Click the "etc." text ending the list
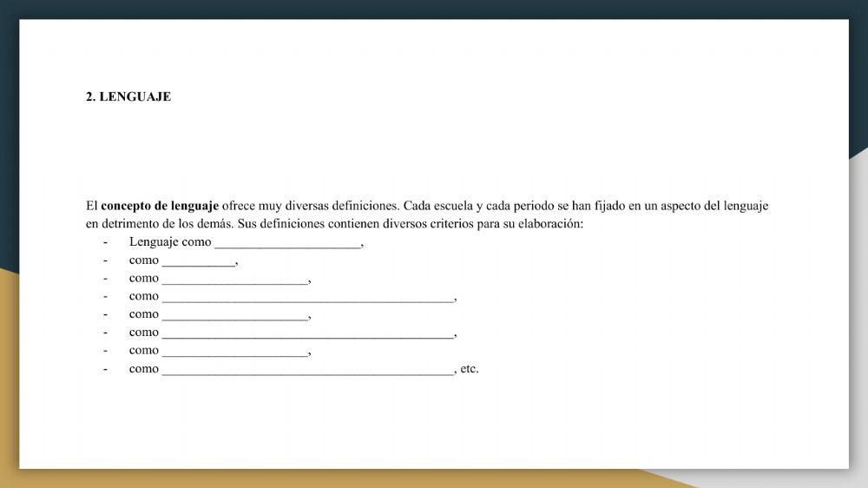The image size is (868, 488). (470, 369)
